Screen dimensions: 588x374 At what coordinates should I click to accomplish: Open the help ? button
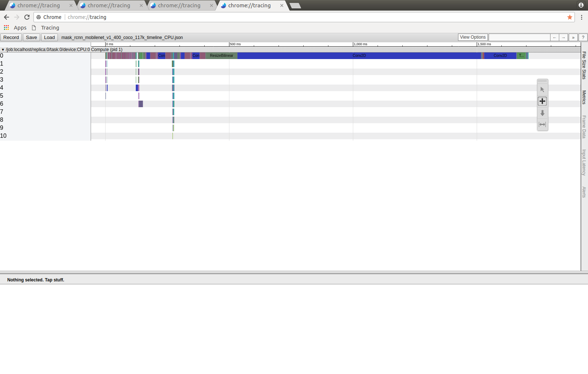click(x=583, y=37)
